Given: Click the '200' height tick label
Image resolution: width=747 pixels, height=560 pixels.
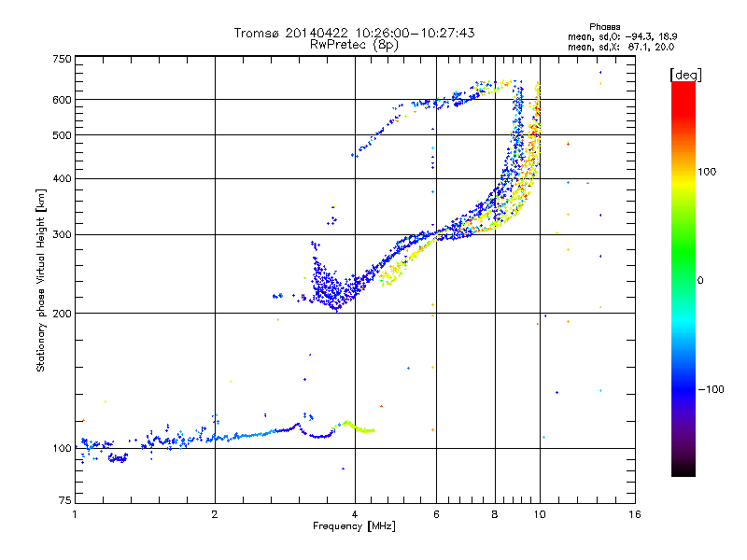Looking at the screenshot, I should click(x=62, y=314).
